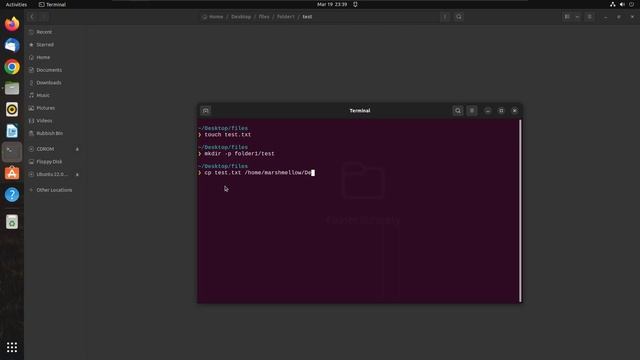This screenshot has height=360, width=640.
Task: Maximize the Terminal window
Action: pos(501,111)
